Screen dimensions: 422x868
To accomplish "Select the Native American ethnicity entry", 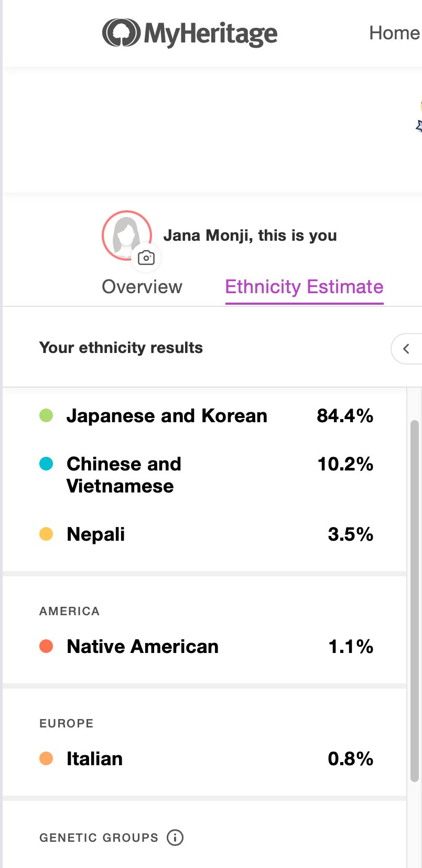I will [x=143, y=647].
